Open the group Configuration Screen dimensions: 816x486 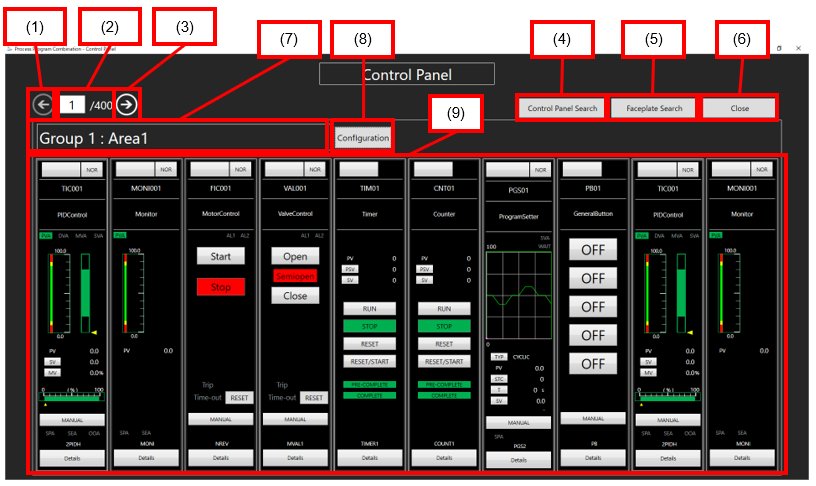pos(362,136)
